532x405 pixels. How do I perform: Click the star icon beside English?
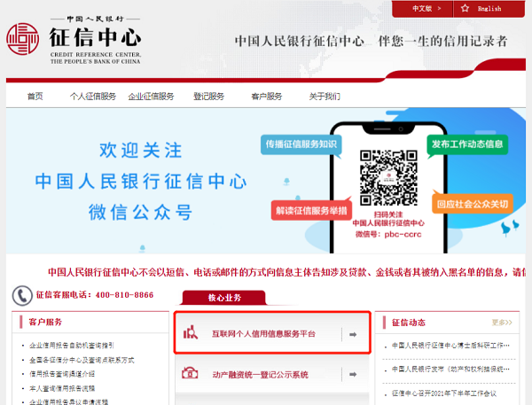pyautogui.click(x=465, y=8)
